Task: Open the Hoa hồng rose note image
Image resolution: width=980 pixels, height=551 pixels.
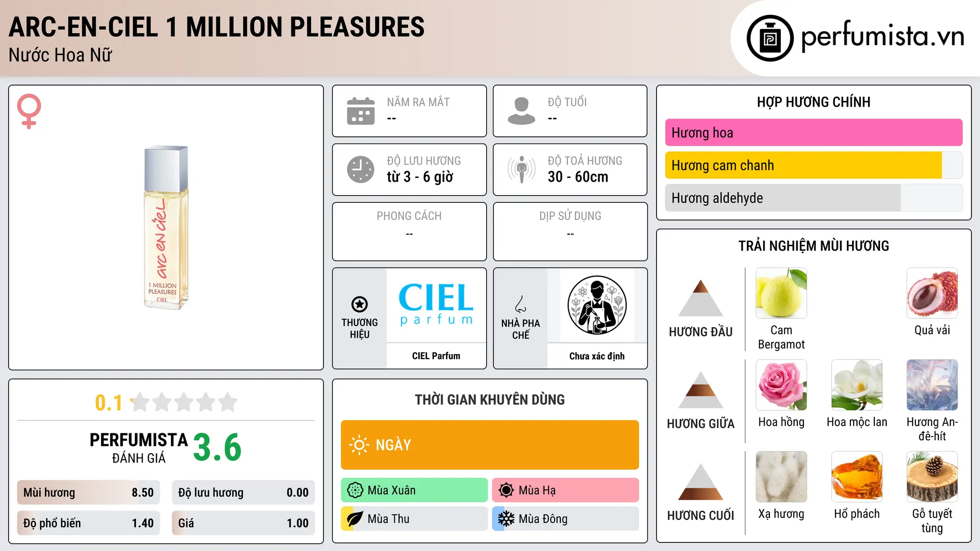Action: [x=781, y=385]
